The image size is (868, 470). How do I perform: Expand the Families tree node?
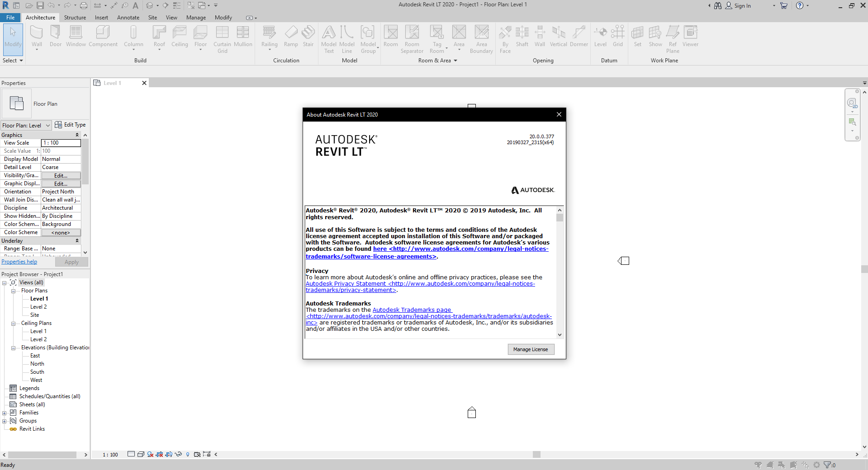(4, 413)
